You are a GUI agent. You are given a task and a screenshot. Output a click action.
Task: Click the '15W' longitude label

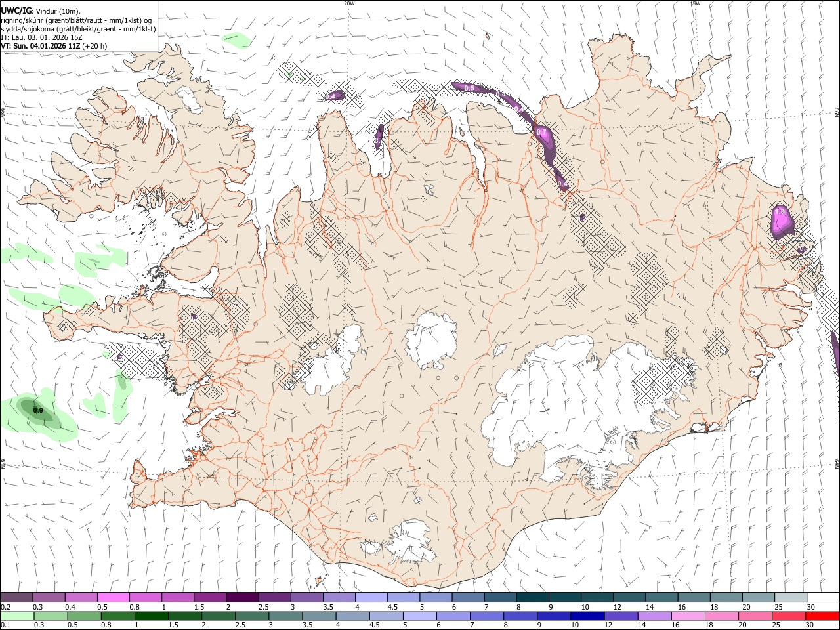[695, 3]
